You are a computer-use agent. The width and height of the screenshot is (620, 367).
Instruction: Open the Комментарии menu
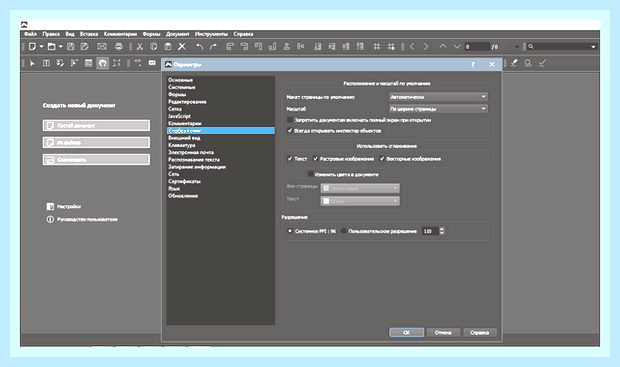pyautogui.click(x=120, y=34)
